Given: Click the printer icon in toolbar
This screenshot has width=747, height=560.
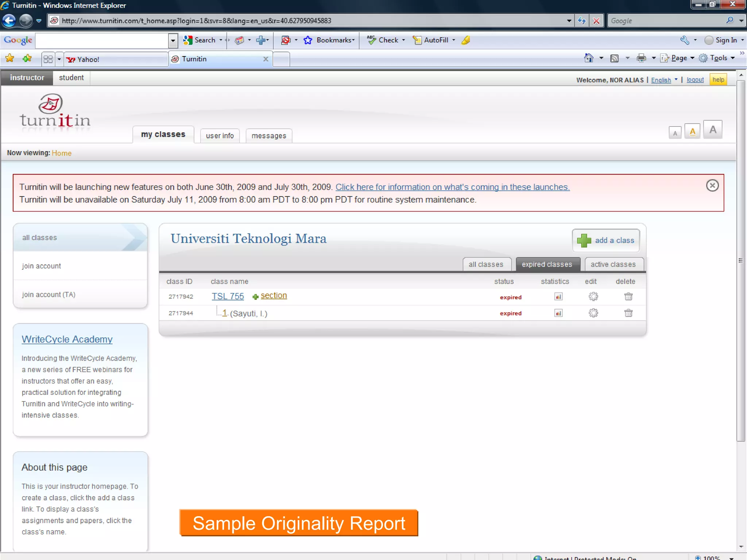Looking at the screenshot, I should coord(641,58).
